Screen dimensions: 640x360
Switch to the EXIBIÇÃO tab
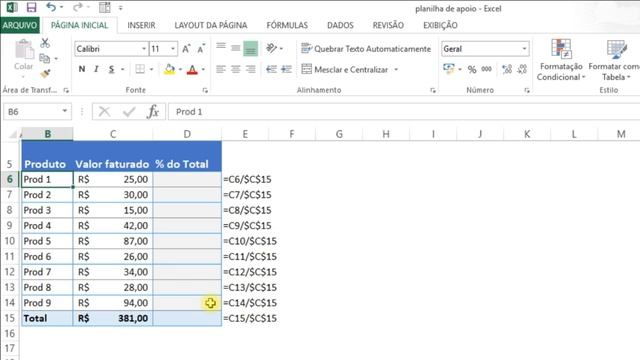[440, 25]
